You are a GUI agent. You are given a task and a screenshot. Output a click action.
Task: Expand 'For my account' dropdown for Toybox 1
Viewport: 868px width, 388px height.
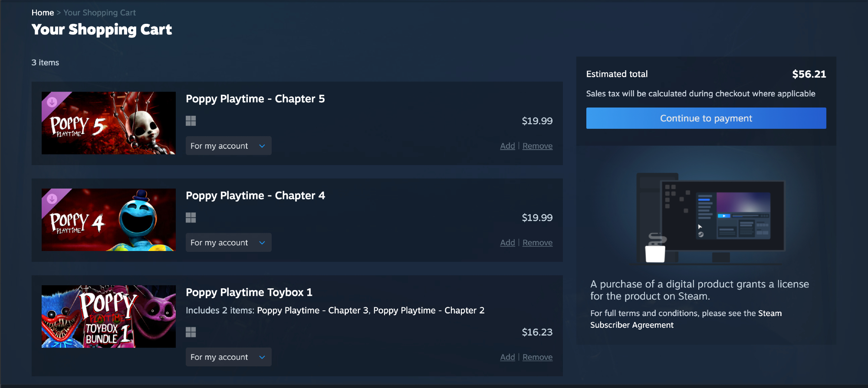pyautogui.click(x=228, y=357)
